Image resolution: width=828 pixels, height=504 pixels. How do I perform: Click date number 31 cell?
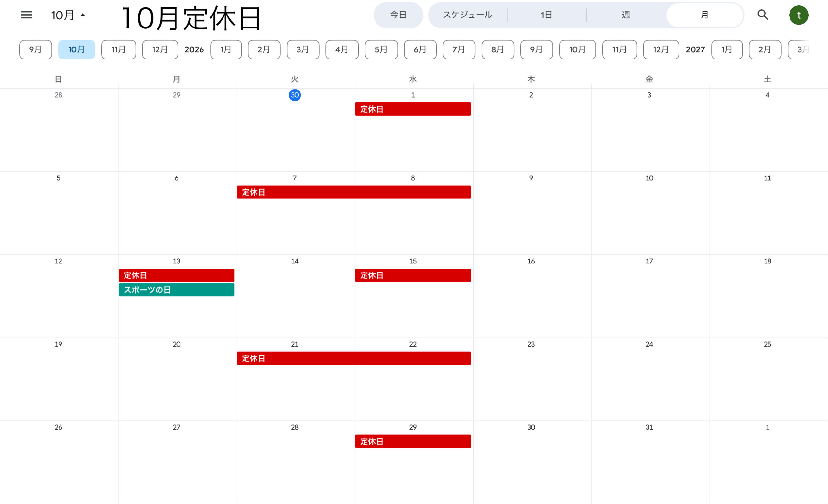tap(649, 427)
